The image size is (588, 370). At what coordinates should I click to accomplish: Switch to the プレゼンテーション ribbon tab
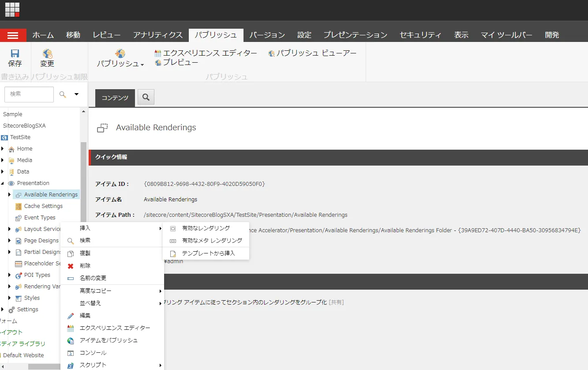356,35
